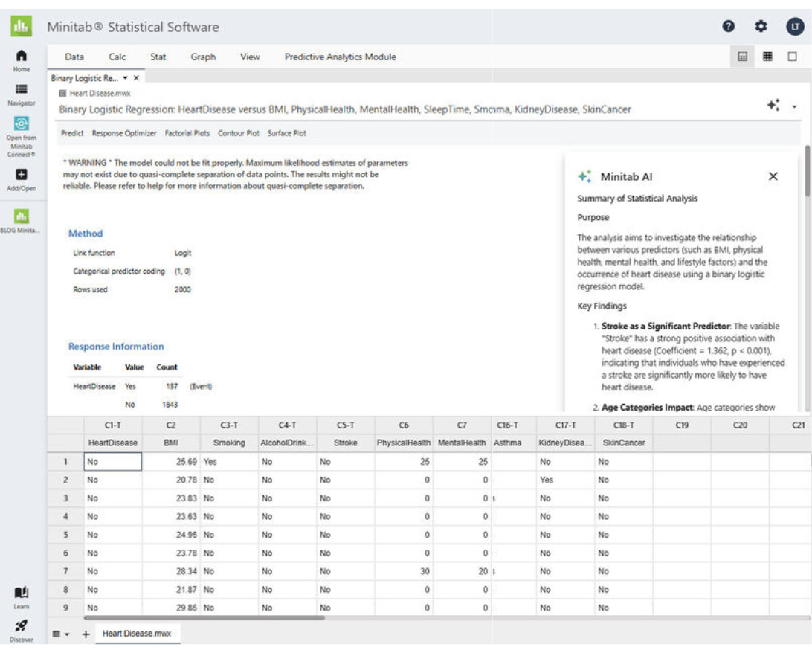The width and height of the screenshot is (812, 653).
Task: Open from Minitab Connect icon
Action: point(22,123)
